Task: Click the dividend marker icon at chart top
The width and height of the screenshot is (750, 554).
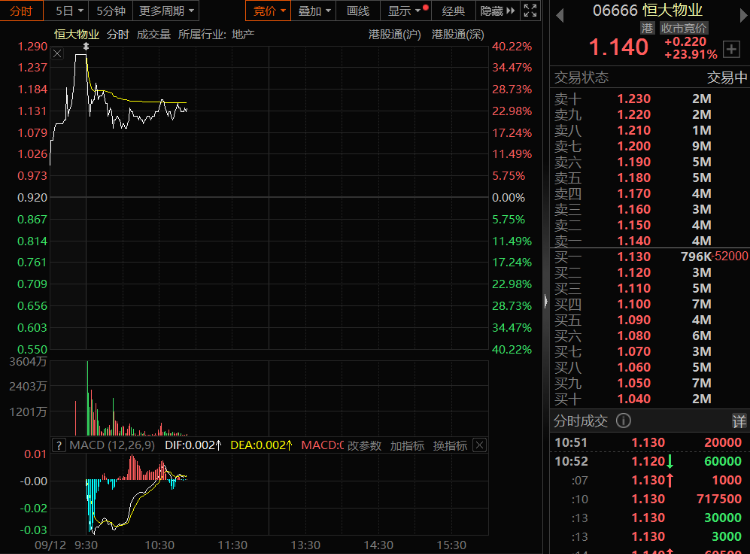Action: coord(86,46)
